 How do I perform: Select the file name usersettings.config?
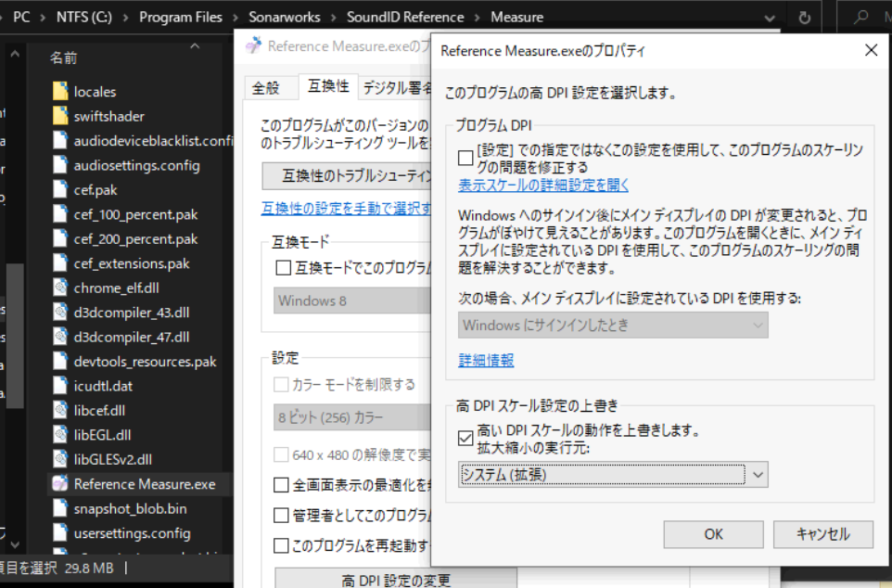(132, 533)
